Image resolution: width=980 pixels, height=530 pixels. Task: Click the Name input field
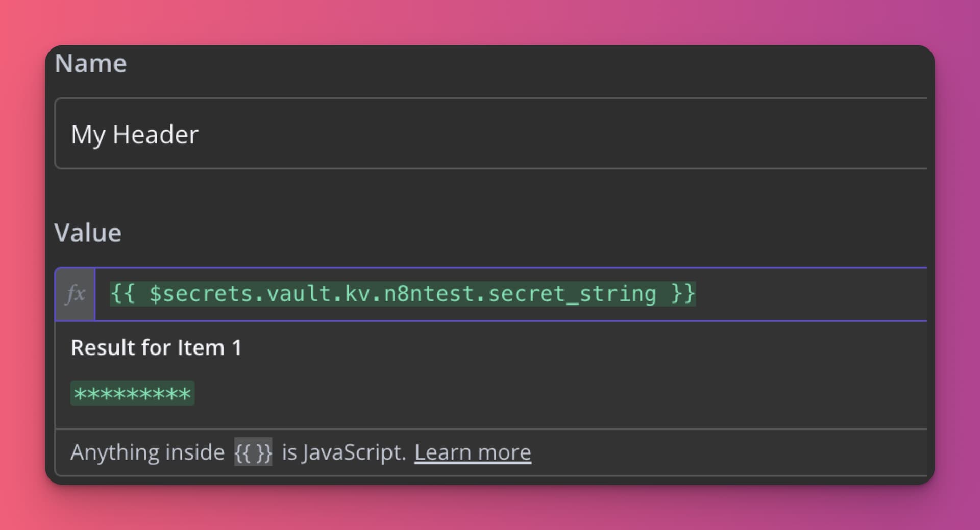coord(491,133)
